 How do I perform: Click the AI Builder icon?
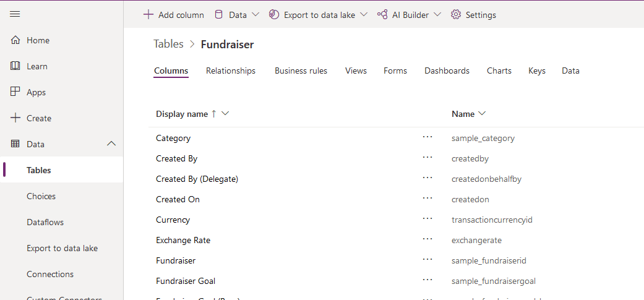[382, 15]
